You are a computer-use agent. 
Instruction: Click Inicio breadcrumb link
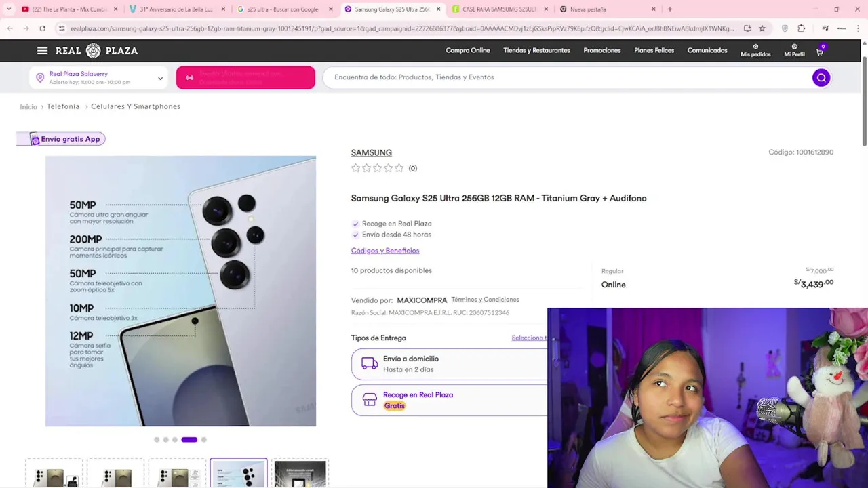[x=28, y=107]
